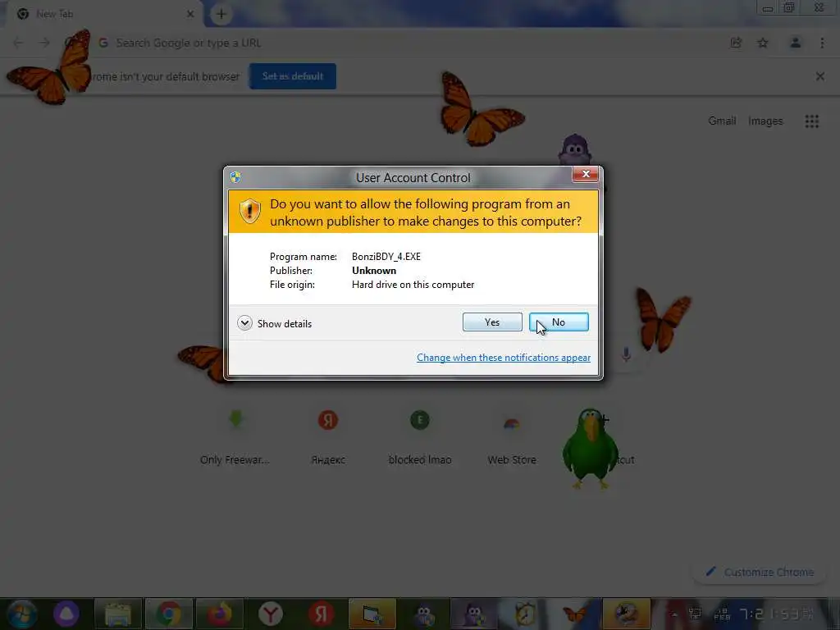This screenshot has width=840, height=630.
Task: Click the bold 'Unknown' publisher text
Action: pos(374,271)
